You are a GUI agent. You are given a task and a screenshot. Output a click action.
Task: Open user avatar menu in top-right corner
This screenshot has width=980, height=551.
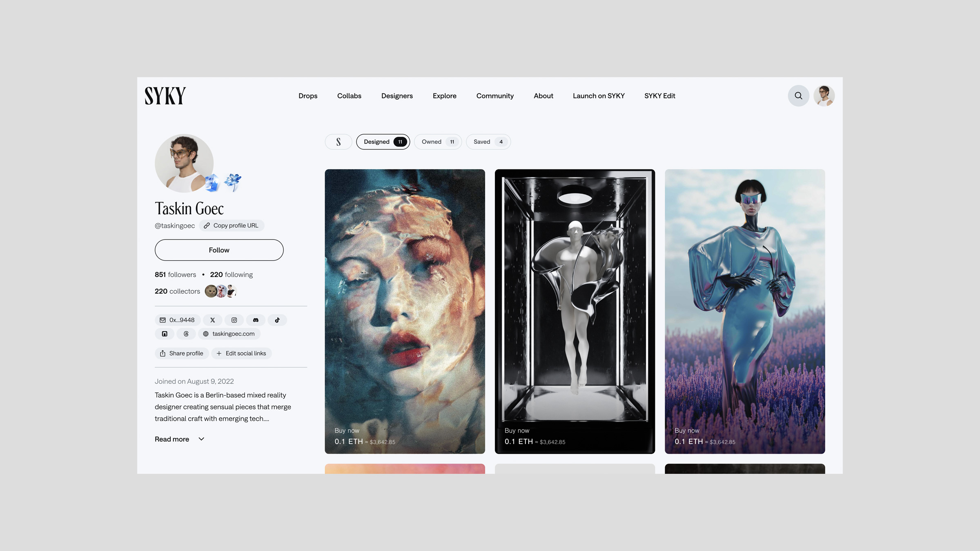coord(824,96)
